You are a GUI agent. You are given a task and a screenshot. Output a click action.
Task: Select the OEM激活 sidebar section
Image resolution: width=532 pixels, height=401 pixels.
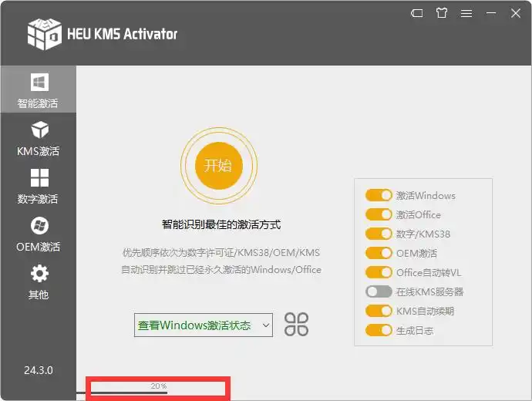pyautogui.click(x=38, y=234)
